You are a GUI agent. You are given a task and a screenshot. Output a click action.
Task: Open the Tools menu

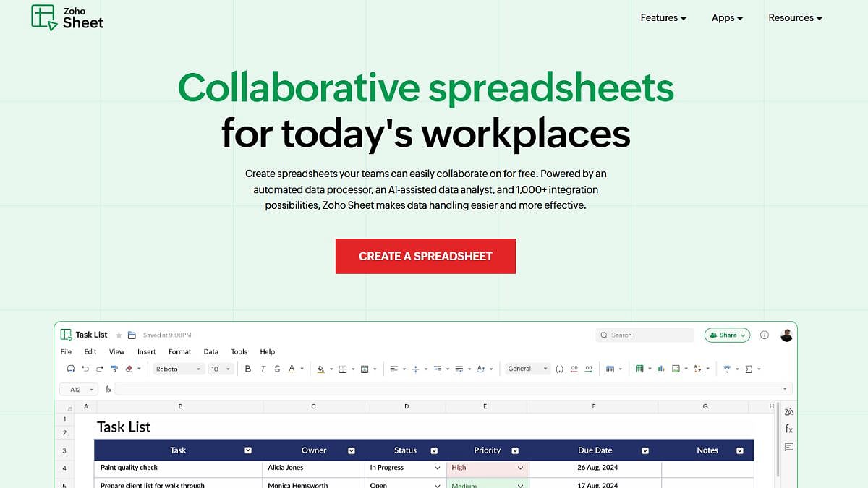click(x=239, y=351)
